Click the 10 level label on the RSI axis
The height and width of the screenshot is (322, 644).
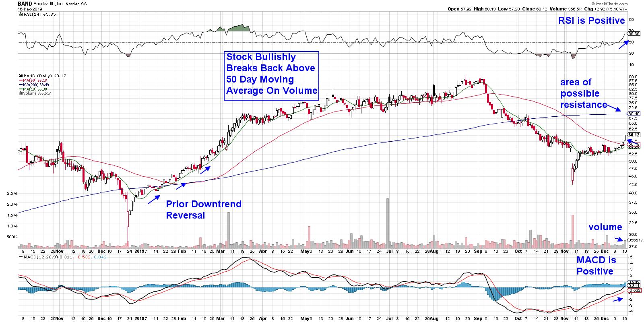pos(631,64)
